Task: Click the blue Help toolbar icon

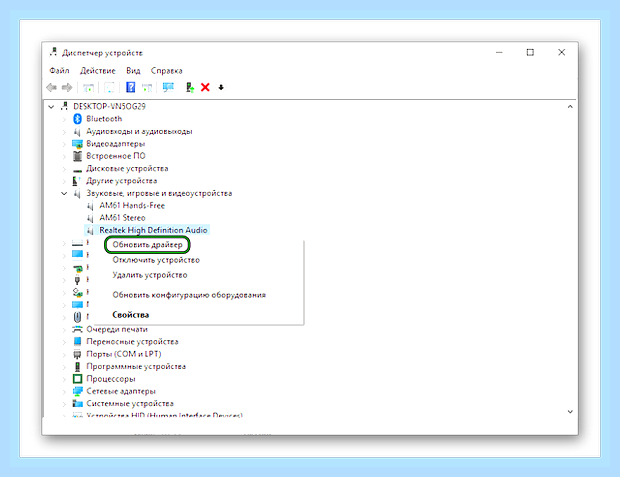Action: (x=130, y=87)
